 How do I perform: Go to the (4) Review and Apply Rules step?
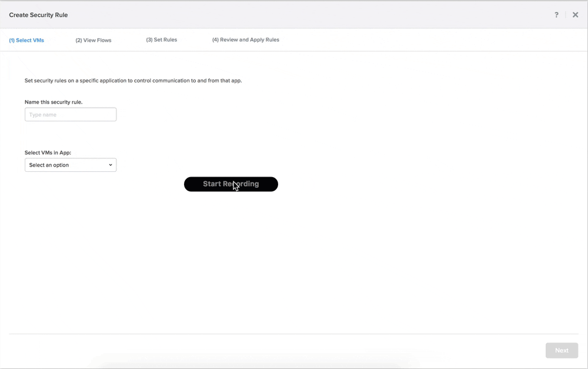point(245,40)
